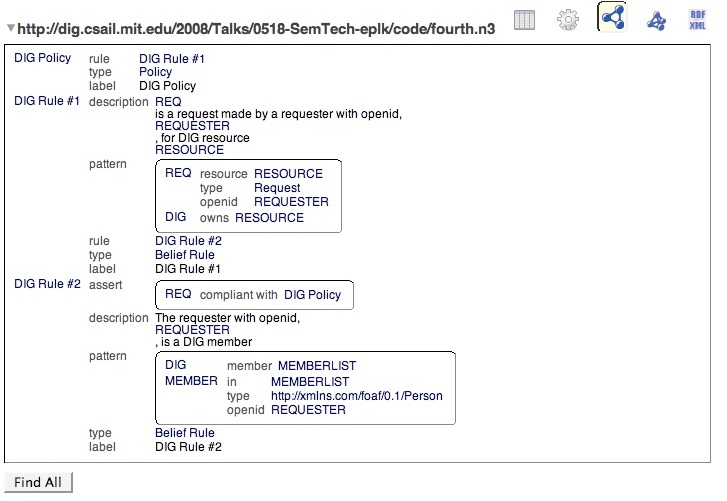Viewport: 727px width, 501px height.
Task: Click the DIG Rule #1 label value
Action: [187, 269]
